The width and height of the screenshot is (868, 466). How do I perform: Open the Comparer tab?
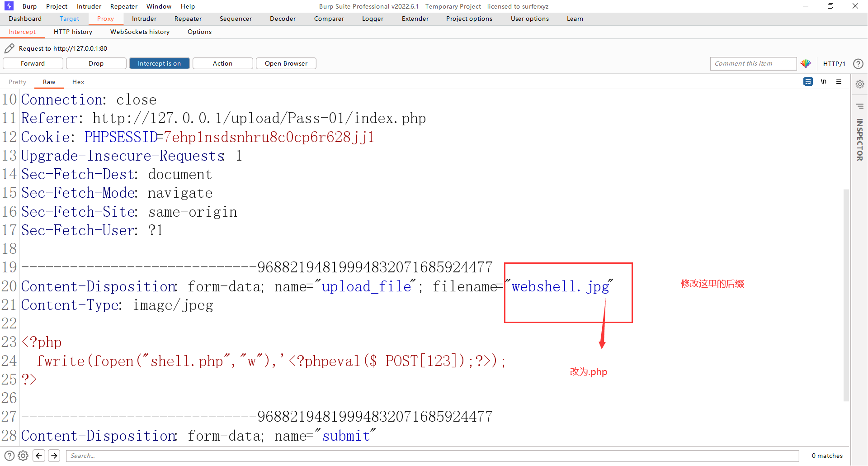(x=329, y=19)
